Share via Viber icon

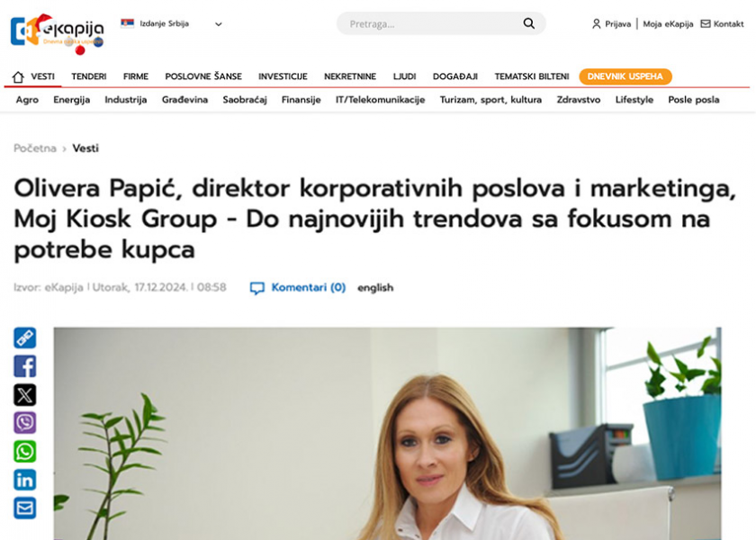pos(24,423)
